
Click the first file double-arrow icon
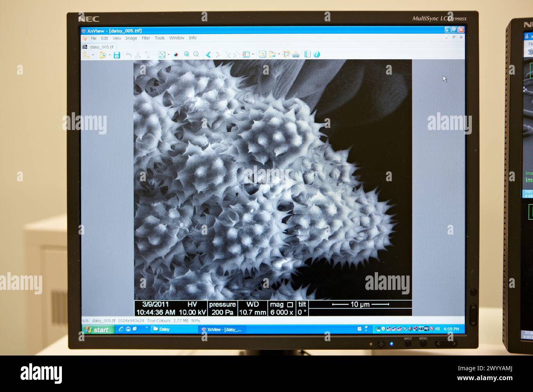pyautogui.click(x=228, y=54)
